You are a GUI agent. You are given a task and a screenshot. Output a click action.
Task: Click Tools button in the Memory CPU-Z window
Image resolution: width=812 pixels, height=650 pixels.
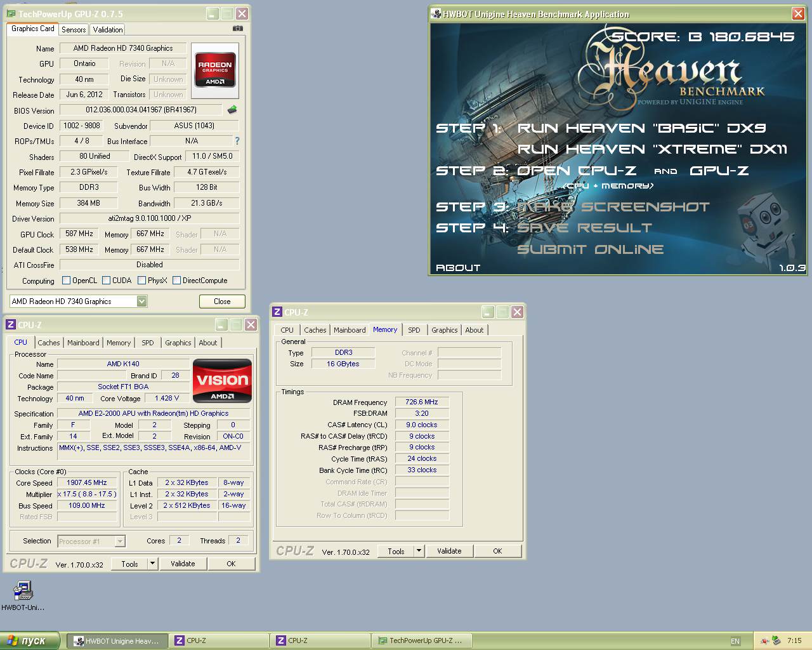pos(396,551)
